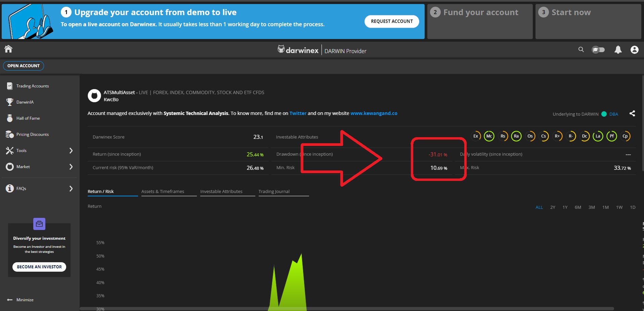This screenshot has width=644, height=311.
Task: Click the home icon in the header
Action: tap(8, 49)
